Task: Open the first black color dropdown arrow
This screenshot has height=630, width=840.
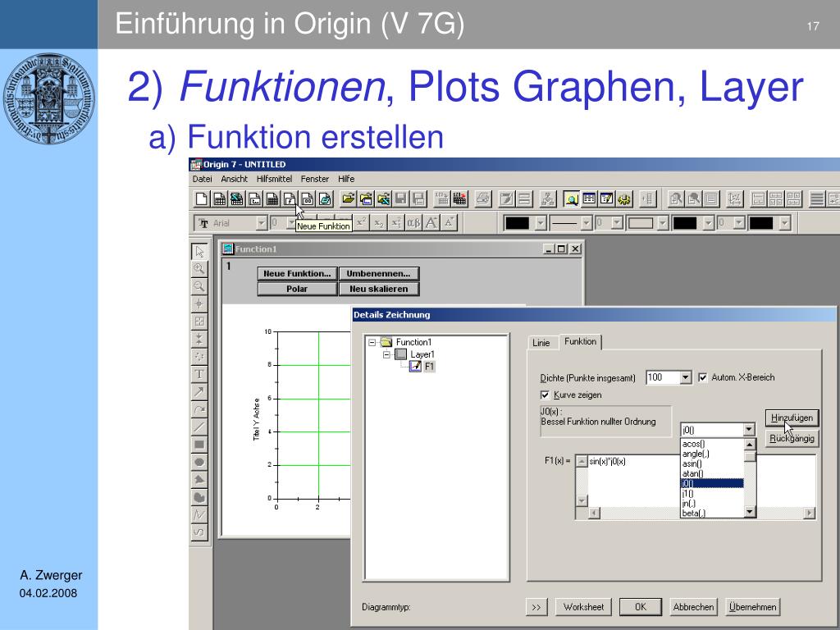Action: (541, 223)
